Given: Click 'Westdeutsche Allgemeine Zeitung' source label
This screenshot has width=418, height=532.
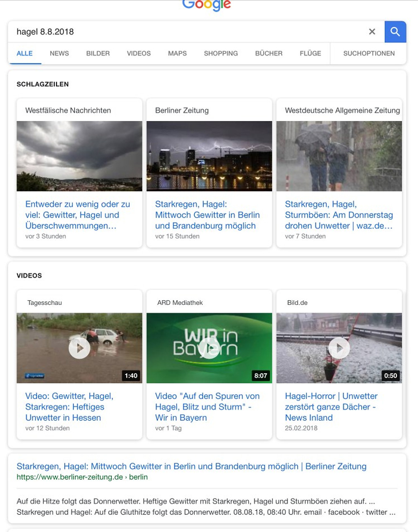Looking at the screenshot, I should (x=342, y=110).
